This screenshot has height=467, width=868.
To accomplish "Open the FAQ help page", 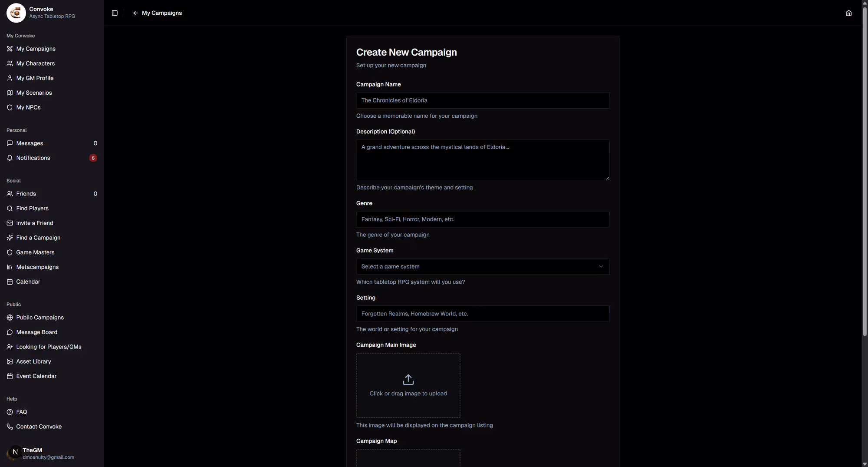I will (x=52, y=412).
